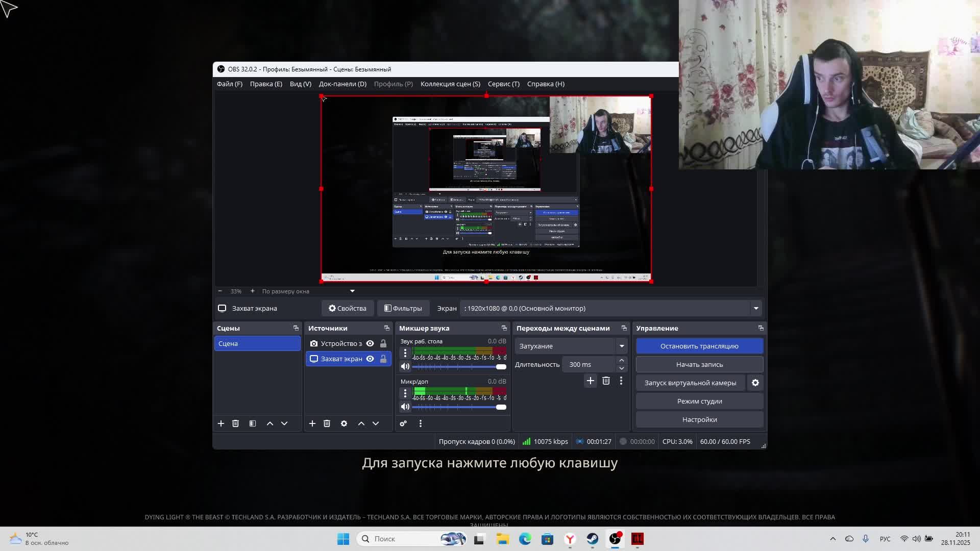Click virtual camera settings gear icon
980x551 pixels.
pyautogui.click(x=755, y=383)
